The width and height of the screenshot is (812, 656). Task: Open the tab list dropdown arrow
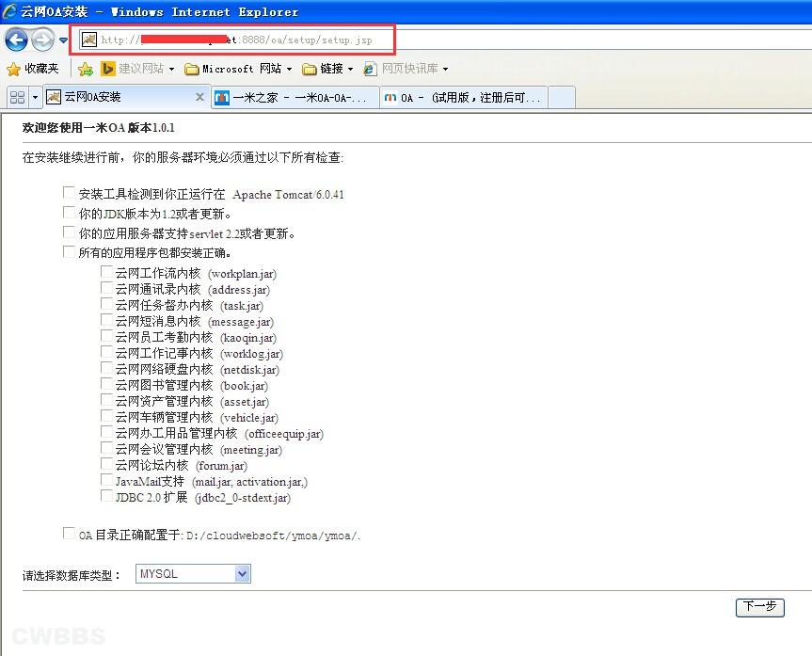(35, 98)
